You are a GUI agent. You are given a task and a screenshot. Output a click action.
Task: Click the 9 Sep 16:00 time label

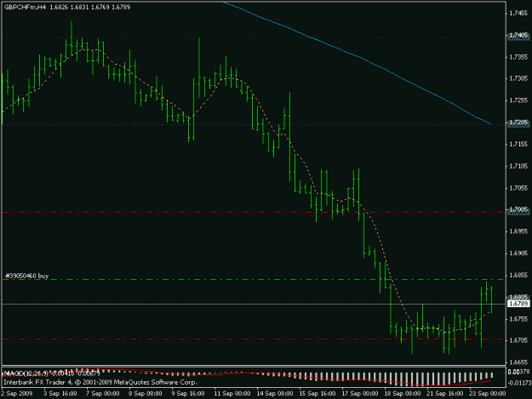[187, 394]
